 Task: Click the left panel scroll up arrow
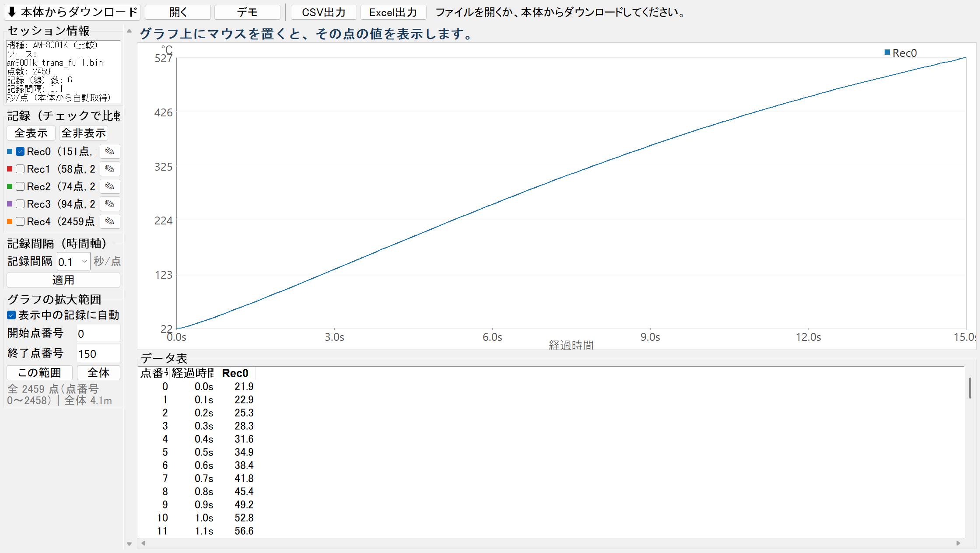click(x=129, y=31)
